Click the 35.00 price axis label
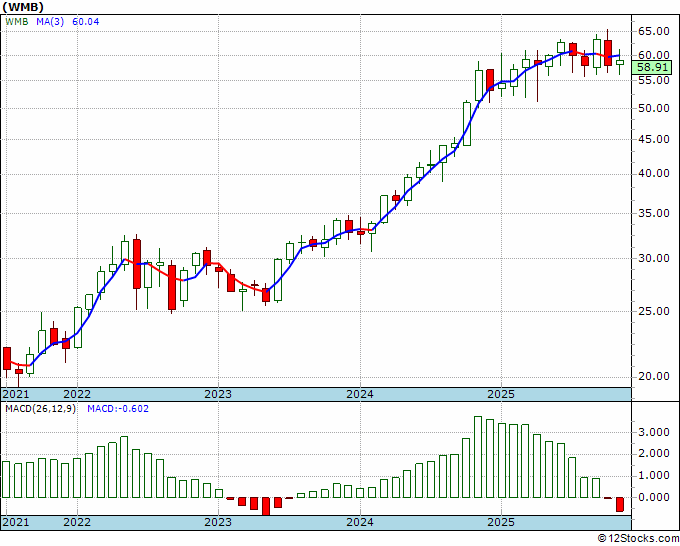The height and width of the screenshot is (546, 680). click(x=654, y=213)
